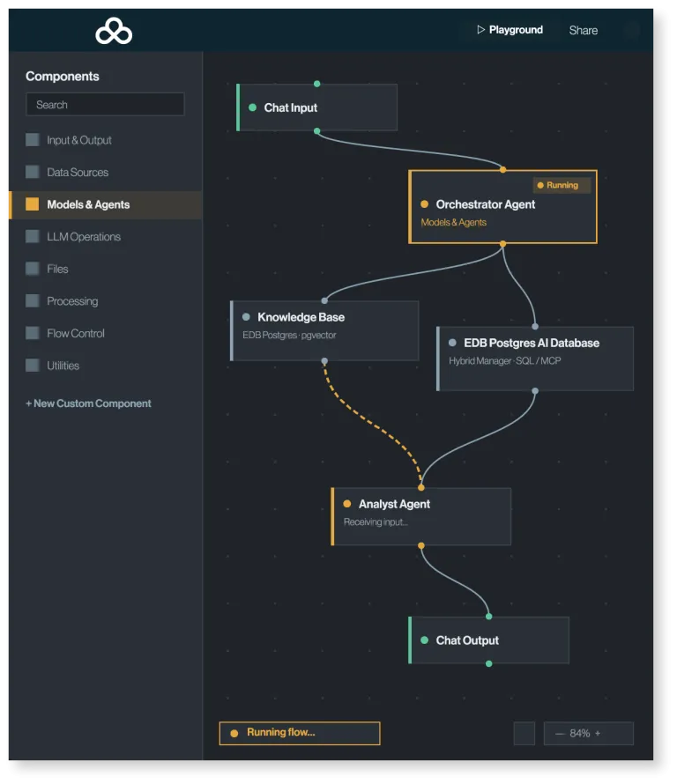
Task: Click the square icon beside Data Sources
Action: tap(33, 172)
